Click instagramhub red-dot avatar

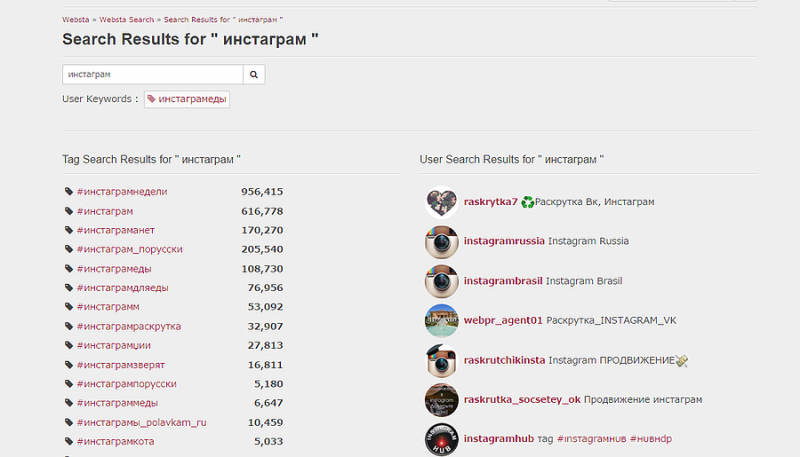[x=442, y=439]
